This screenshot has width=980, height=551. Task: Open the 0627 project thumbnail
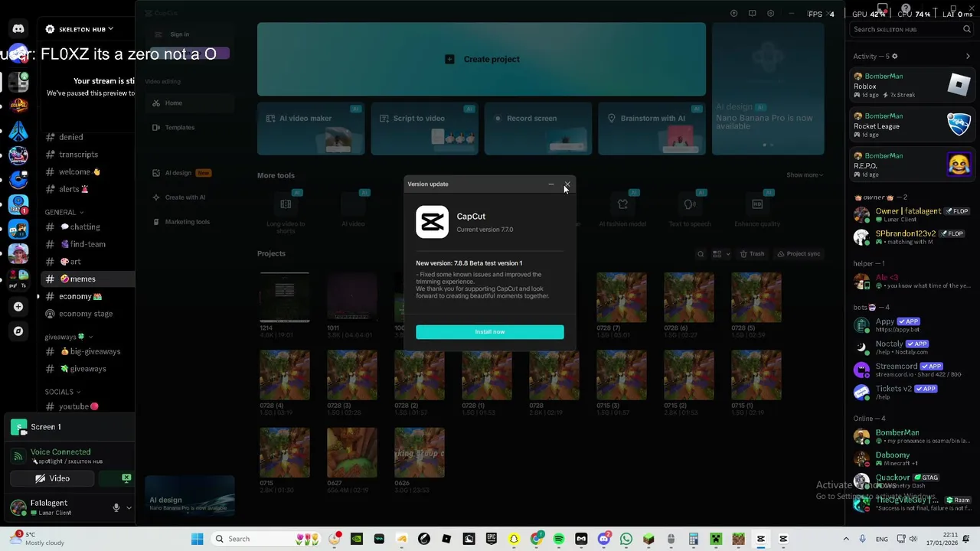(x=352, y=452)
